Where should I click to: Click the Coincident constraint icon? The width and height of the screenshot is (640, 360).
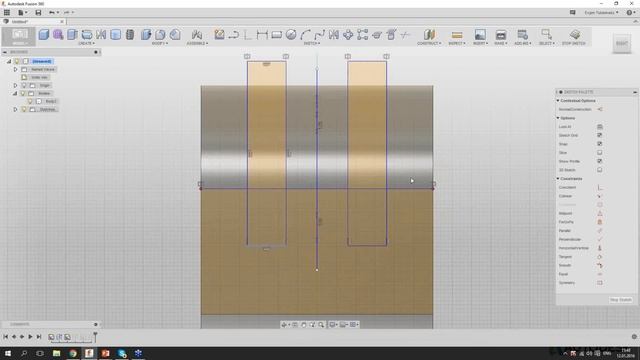600,187
